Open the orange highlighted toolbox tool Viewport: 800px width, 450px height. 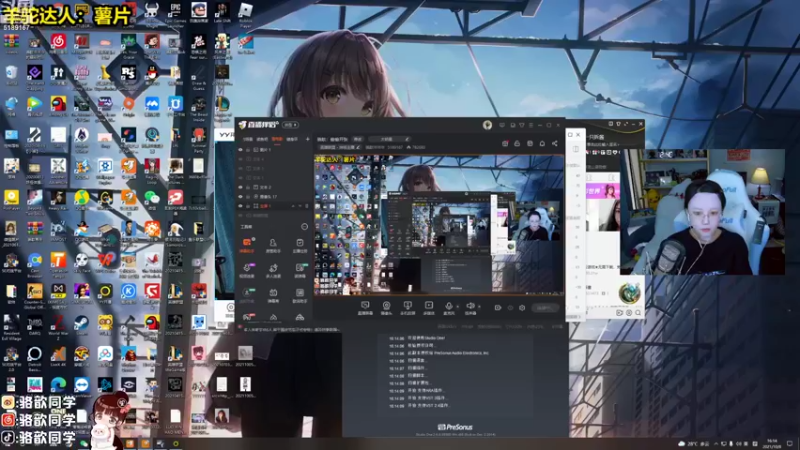(x=247, y=245)
